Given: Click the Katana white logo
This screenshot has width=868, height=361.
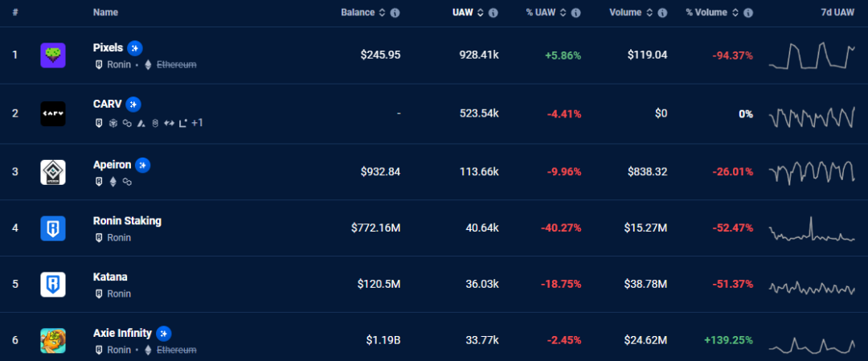Looking at the screenshot, I should pyautogui.click(x=53, y=285).
